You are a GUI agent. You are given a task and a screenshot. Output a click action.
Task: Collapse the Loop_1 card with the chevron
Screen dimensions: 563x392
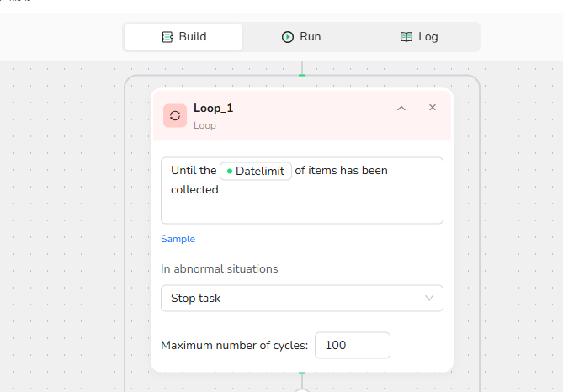click(401, 108)
